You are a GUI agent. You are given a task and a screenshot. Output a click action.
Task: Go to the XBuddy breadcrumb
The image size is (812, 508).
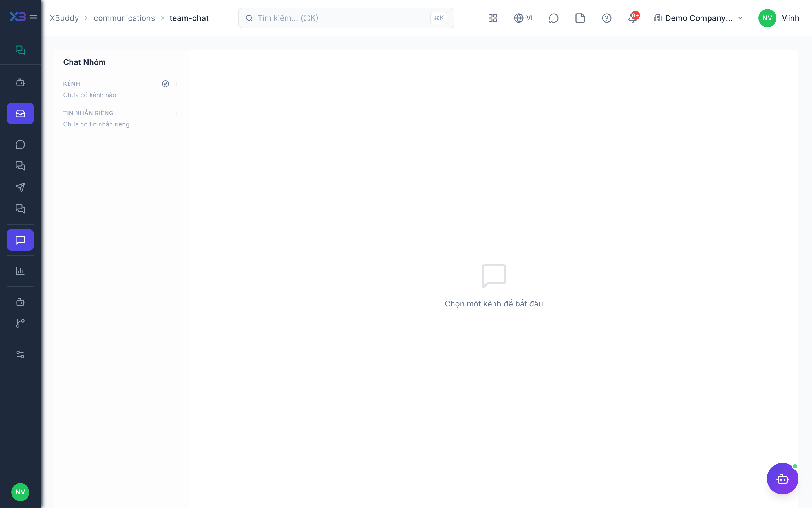(x=64, y=18)
